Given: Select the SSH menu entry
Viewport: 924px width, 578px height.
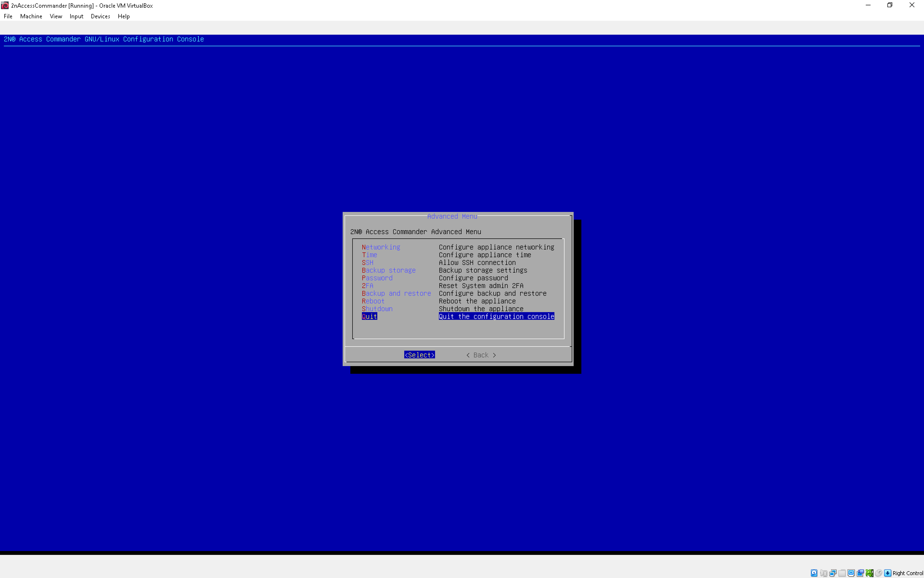Looking at the screenshot, I should tap(368, 263).
